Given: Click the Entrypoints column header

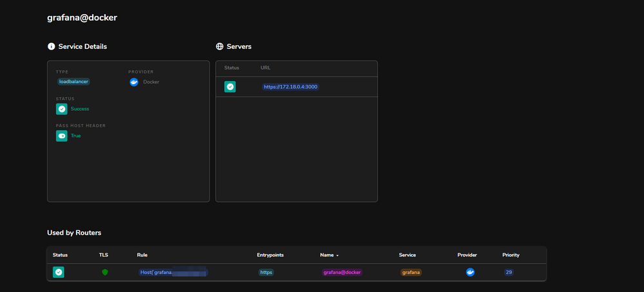Looking at the screenshot, I should (x=270, y=255).
